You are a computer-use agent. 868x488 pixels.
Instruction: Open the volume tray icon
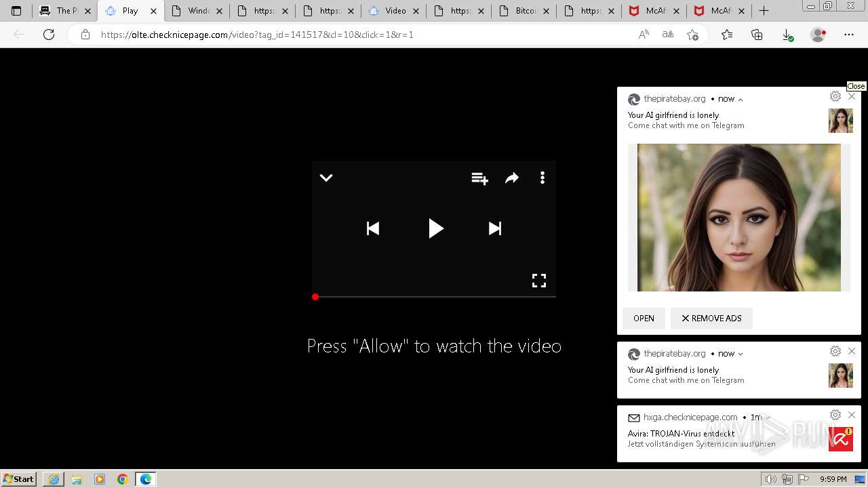click(x=771, y=479)
